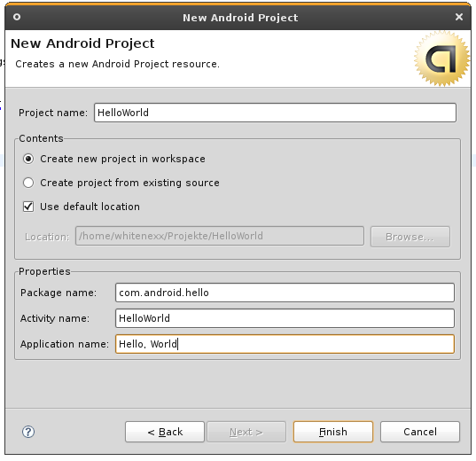Screen dimensions: 476x461
Task: Focus the Package name field
Action: coord(285,293)
